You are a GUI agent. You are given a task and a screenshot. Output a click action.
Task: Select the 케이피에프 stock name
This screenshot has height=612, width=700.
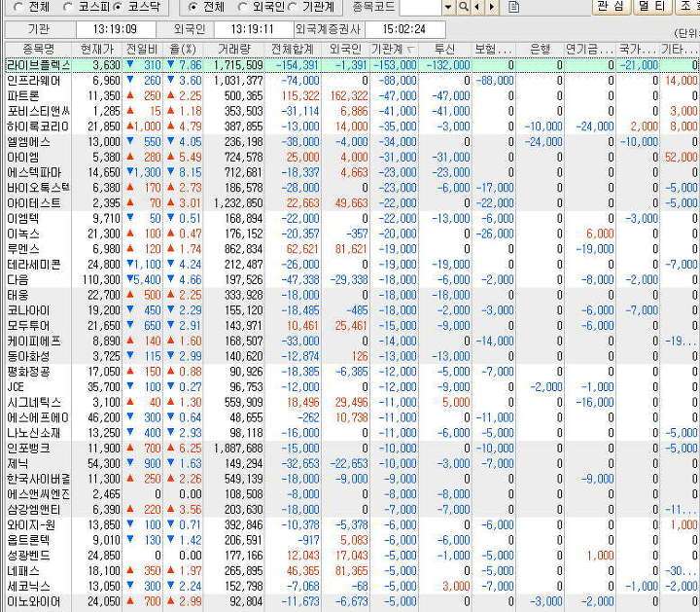(x=33, y=341)
